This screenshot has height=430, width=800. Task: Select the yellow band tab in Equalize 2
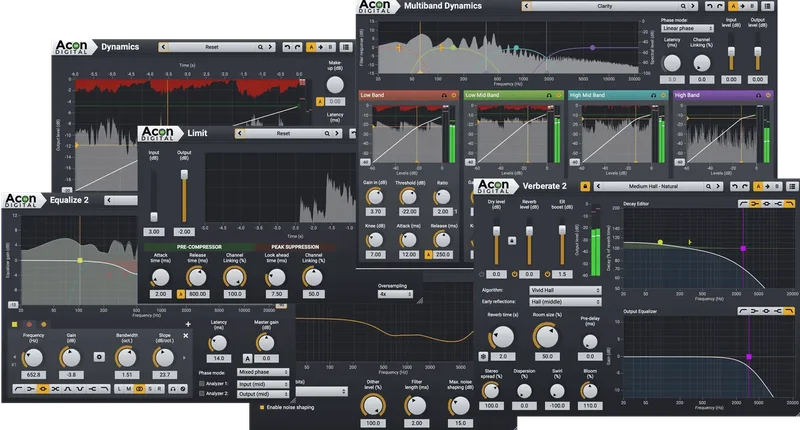[x=15, y=325]
